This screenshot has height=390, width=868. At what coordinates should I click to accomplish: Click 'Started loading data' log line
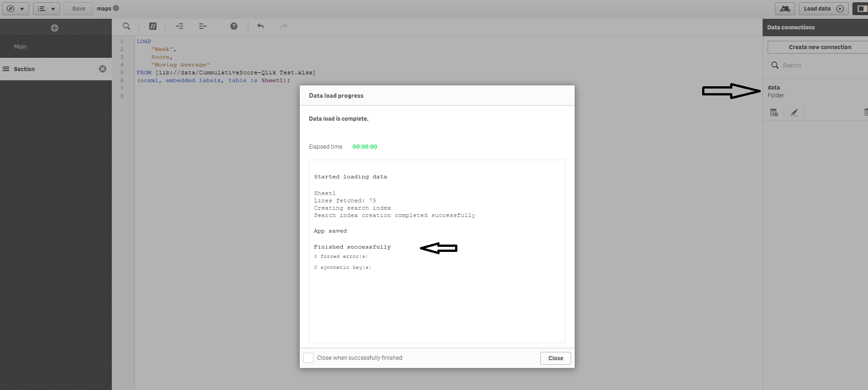click(350, 177)
